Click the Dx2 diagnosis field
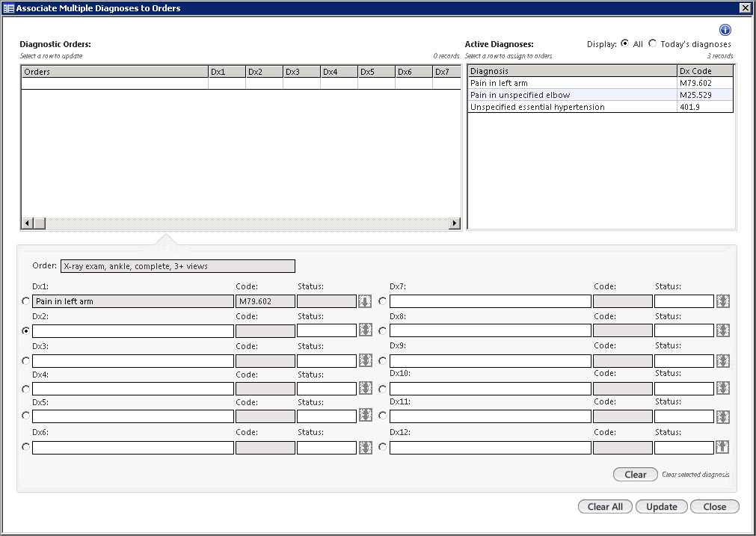Image resolution: width=756 pixels, height=536 pixels. tap(133, 330)
